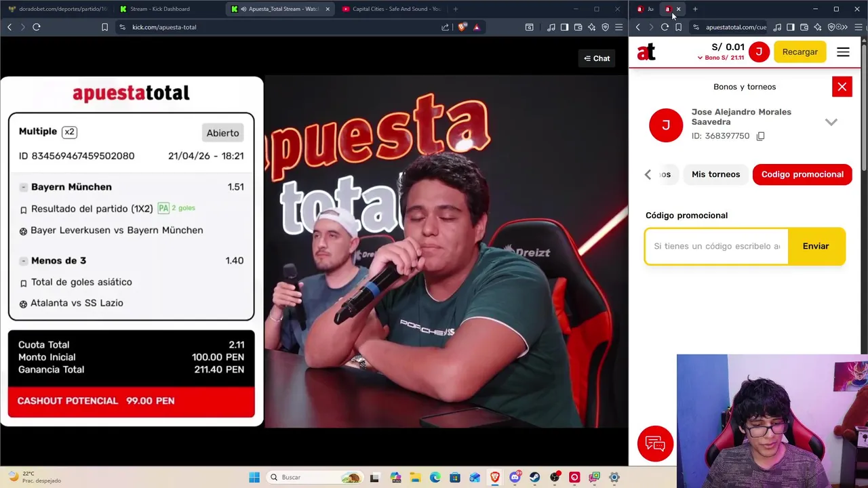Open Discord from the taskbar

515,477
